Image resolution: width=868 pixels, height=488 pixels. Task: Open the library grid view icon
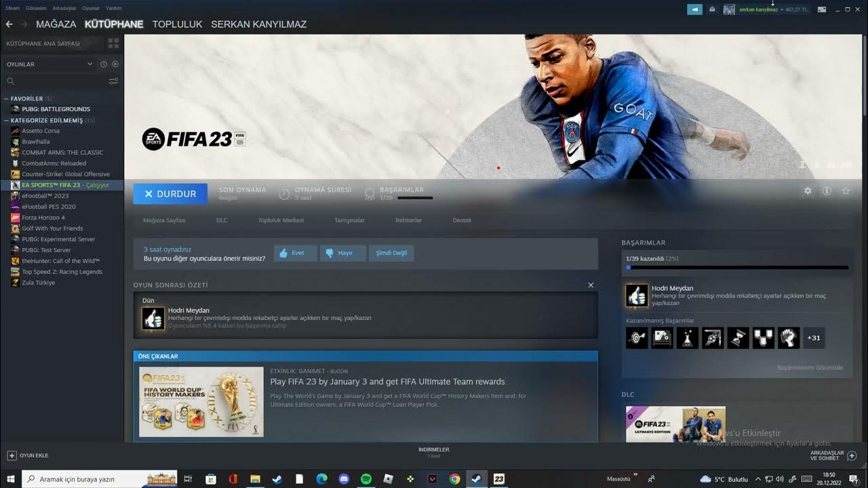[113, 43]
